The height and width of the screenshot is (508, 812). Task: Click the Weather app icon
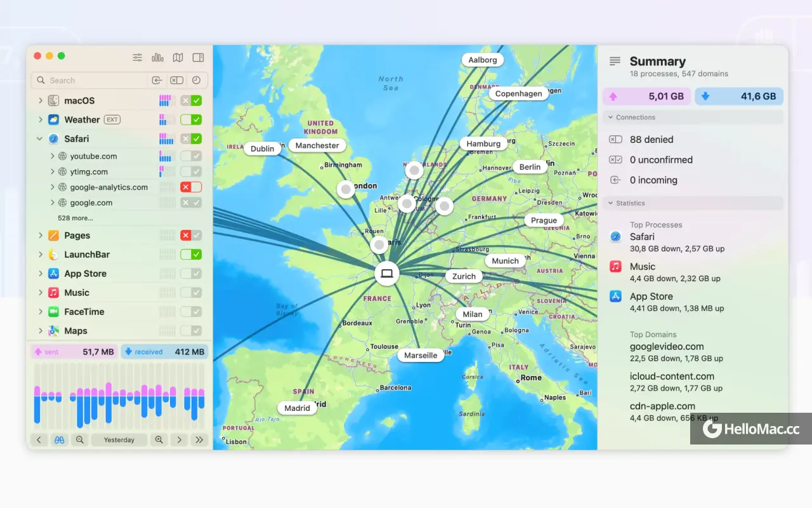pyautogui.click(x=53, y=119)
